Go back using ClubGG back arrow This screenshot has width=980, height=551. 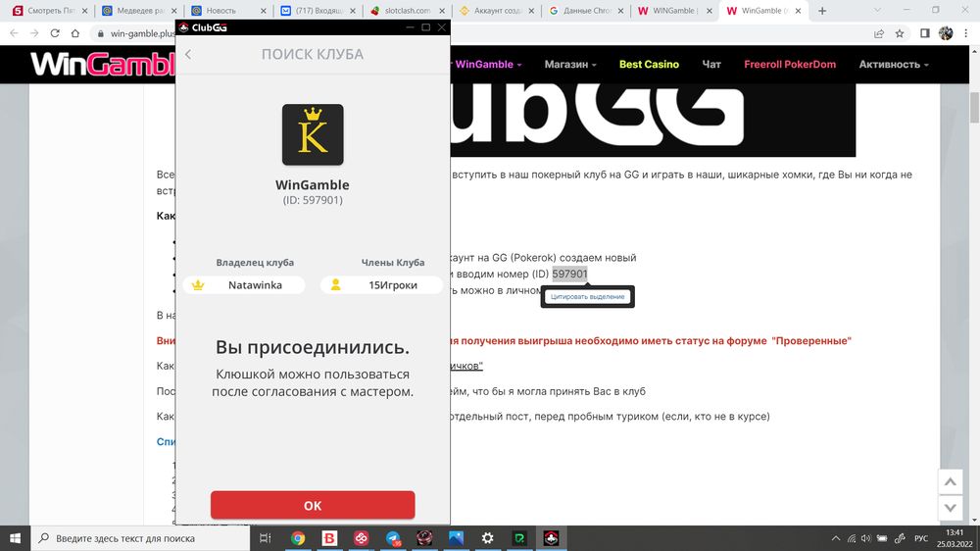pyautogui.click(x=188, y=54)
